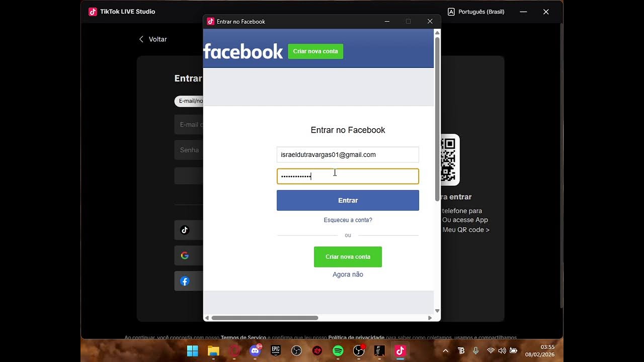Image resolution: width=644 pixels, height=362 pixels.
Task: Click the scroll-right arrow in the Facebook window
Action: click(430, 318)
